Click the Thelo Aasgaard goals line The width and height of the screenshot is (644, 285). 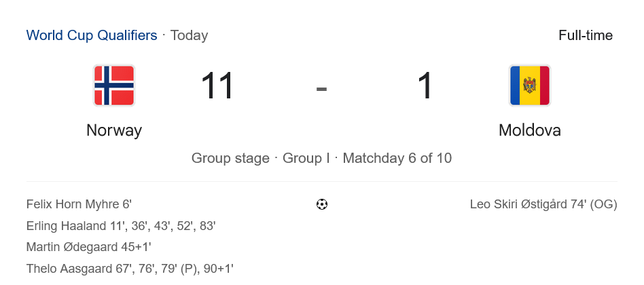click(130, 269)
